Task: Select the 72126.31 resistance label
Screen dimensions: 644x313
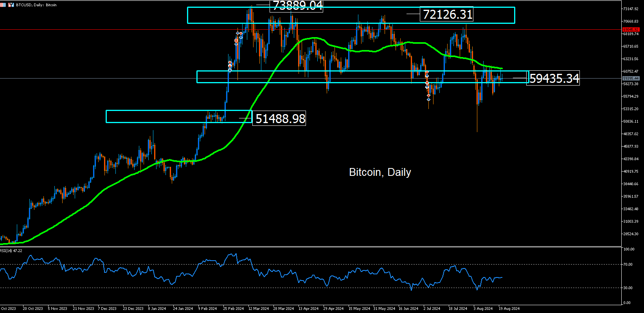Action: tap(446, 14)
